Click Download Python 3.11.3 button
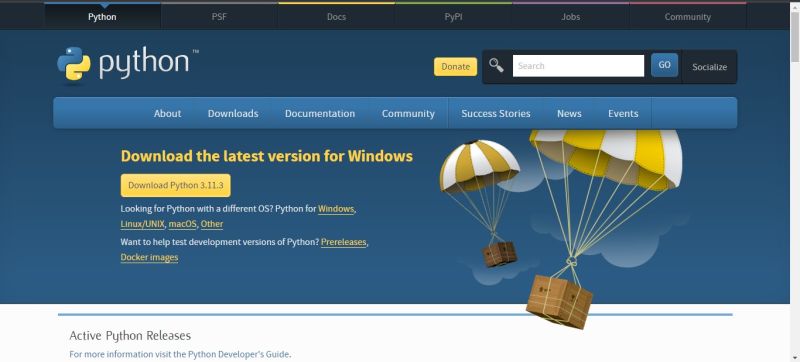 pyautogui.click(x=176, y=185)
